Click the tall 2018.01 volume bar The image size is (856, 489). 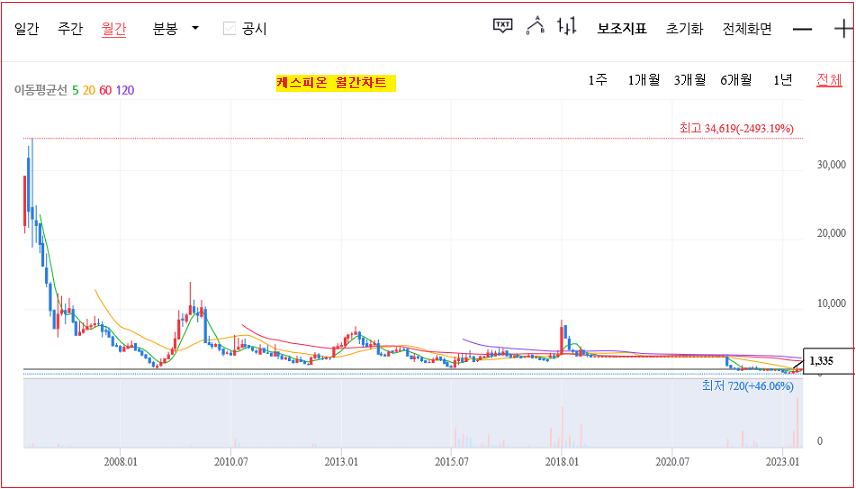pyautogui.click(x=562, y=427)
